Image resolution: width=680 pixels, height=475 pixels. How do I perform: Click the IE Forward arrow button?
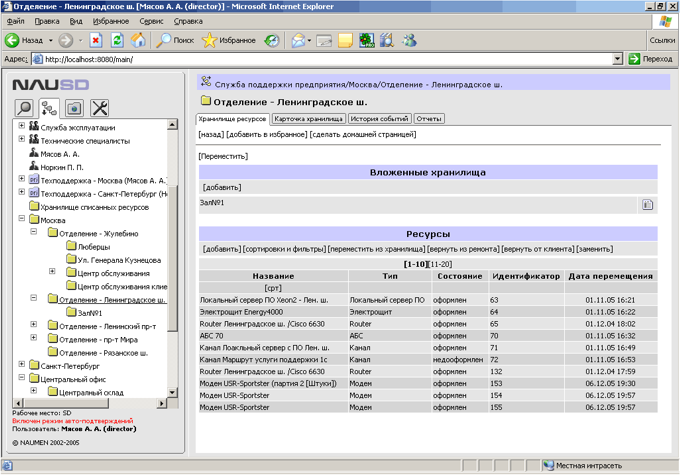pos(66,40)
